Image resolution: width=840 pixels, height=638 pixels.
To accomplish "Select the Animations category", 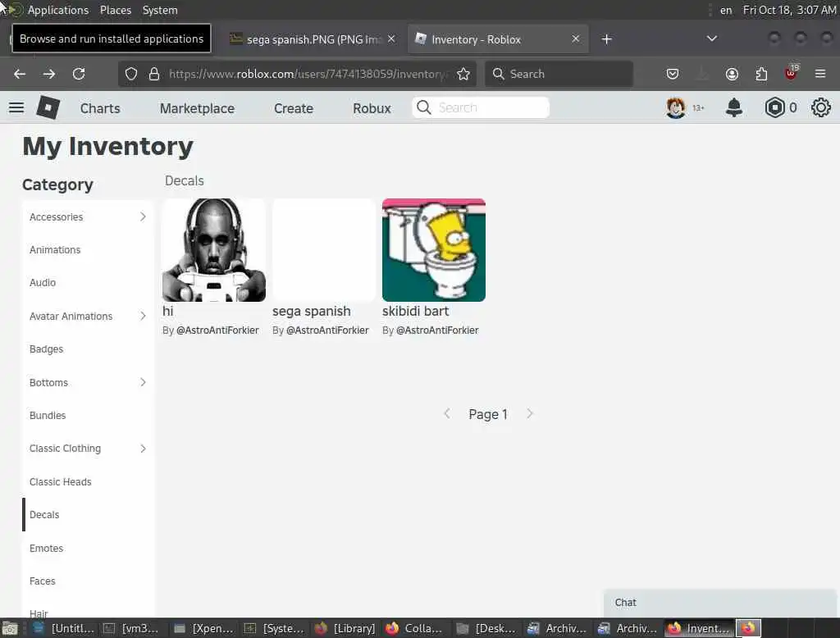I will coord(88,249).
